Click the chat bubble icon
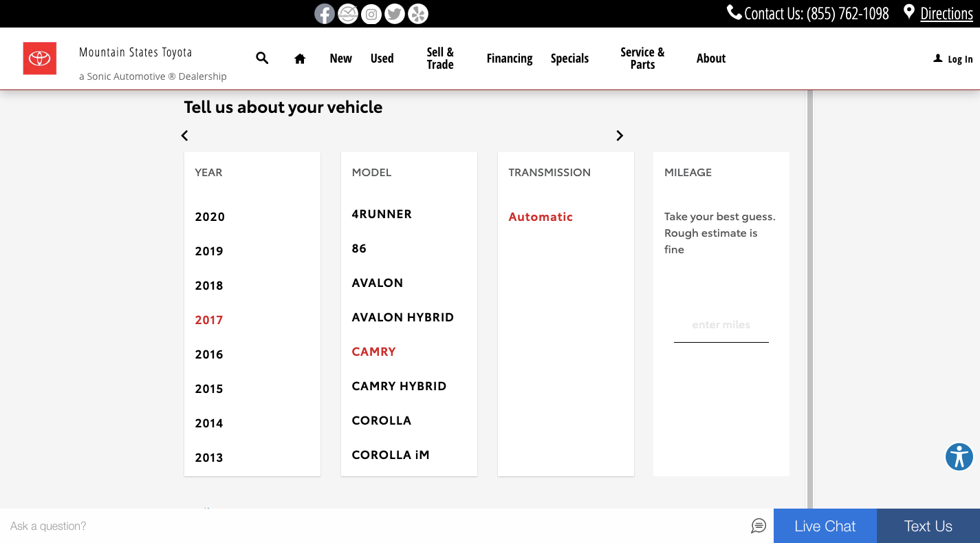The width and height of the screenshot is (980, 543). (x=759, y=526)
